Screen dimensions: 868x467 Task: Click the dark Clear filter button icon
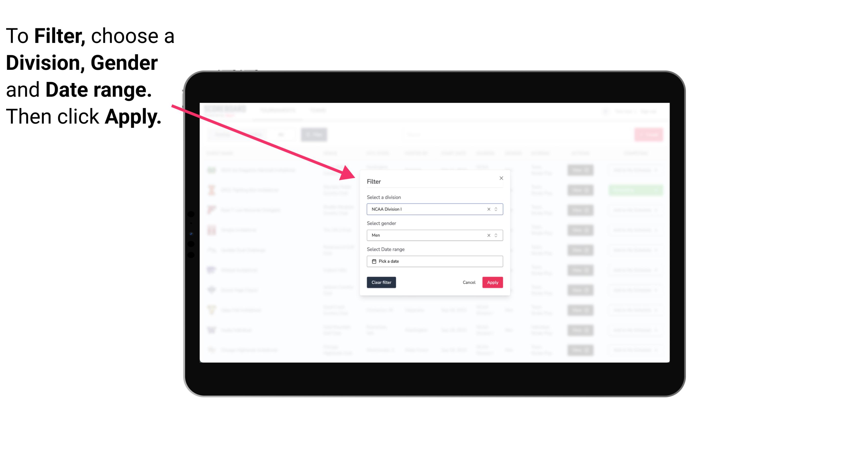[381, 283]
